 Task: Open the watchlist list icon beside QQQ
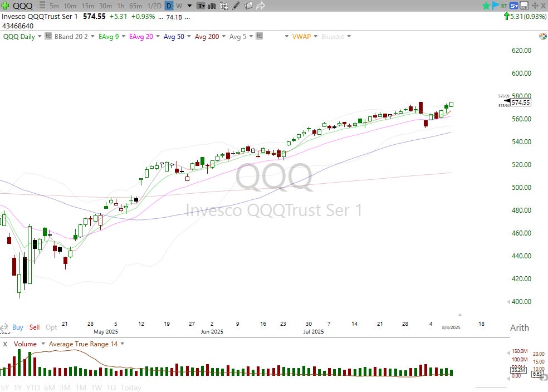(x=42, y=6)
